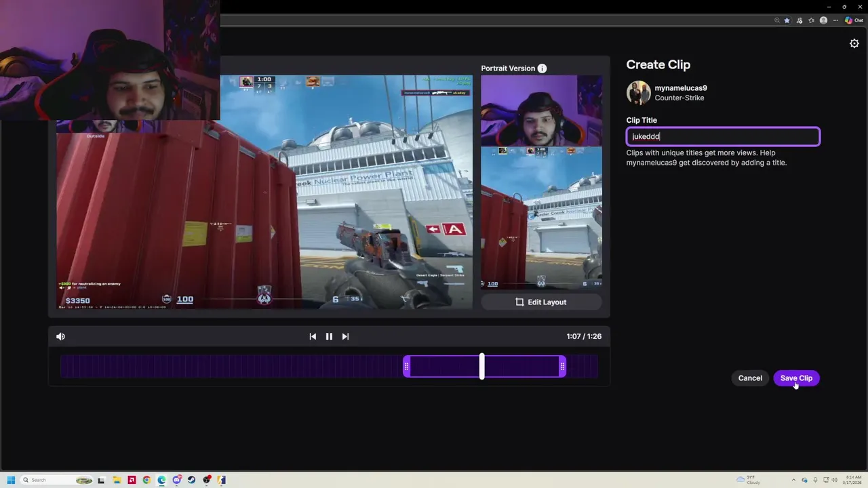Click the zoom magnifier icon in the address bar
The width and height of the screenshot is (868, 488).
777,20
